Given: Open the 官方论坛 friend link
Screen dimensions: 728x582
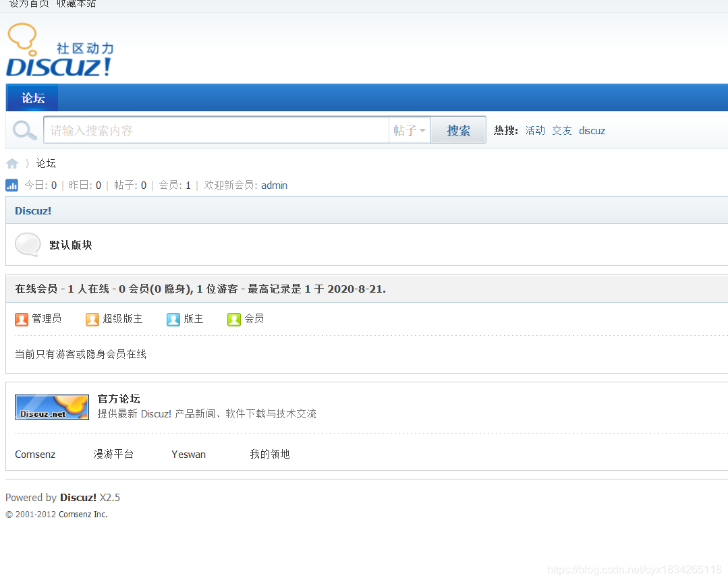Looking at the screenshot, I should 119,399.
